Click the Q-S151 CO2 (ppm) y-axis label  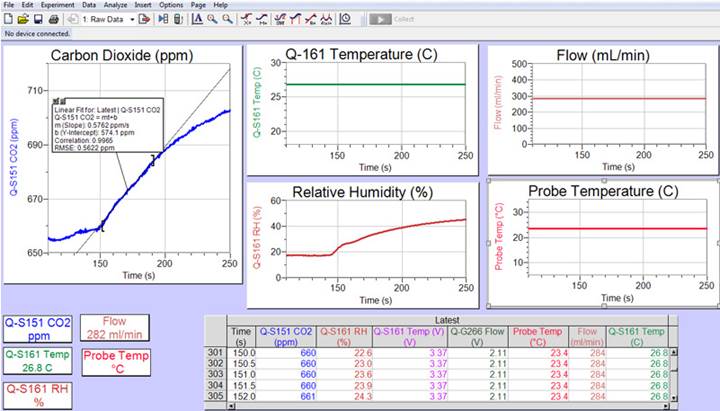tap(13, 160)
